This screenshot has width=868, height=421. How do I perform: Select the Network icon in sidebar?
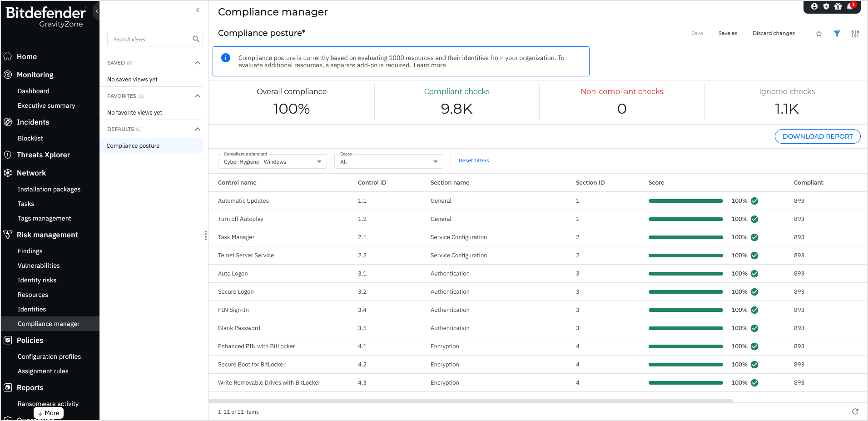coord(7,173)
